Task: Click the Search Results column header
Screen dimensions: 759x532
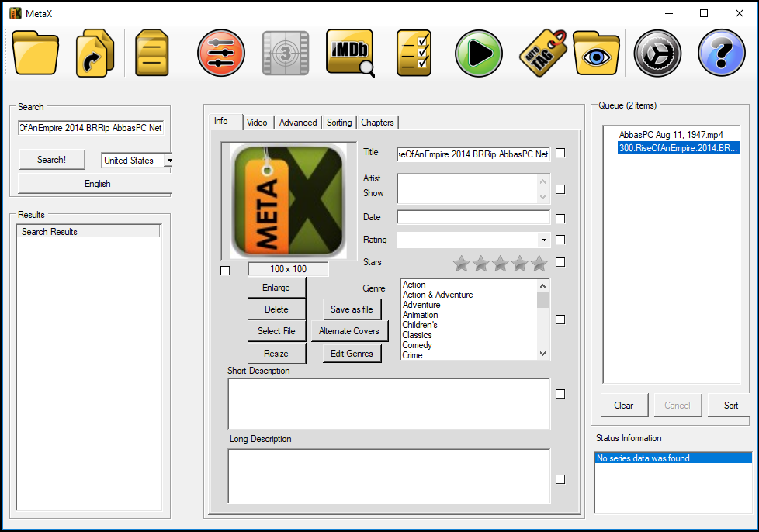Action: click(88, 231)
